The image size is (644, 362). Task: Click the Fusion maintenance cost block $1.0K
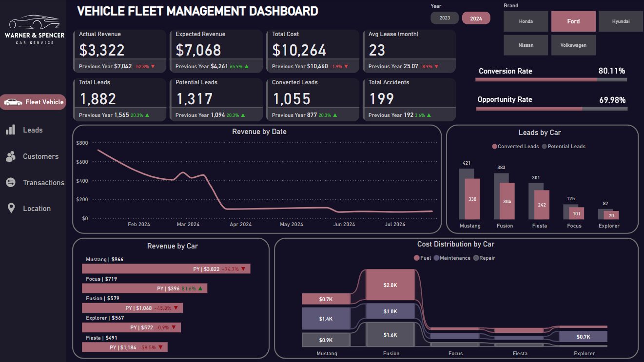[x=390, y=311]
